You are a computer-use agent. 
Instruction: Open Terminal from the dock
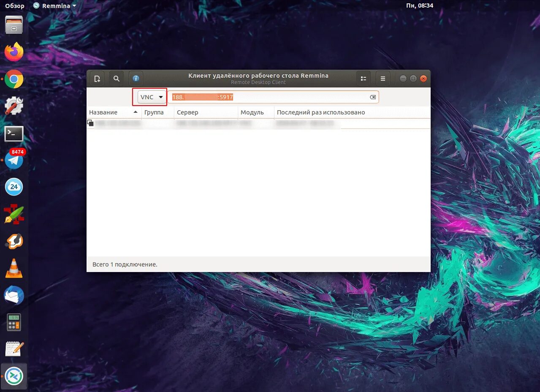pyautogui.click(x=14, y=133)
